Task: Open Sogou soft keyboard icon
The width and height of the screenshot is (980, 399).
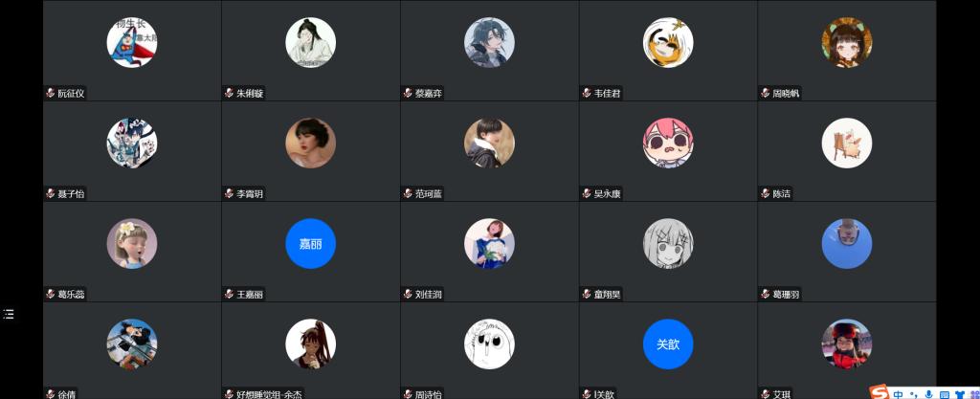Action: pyautogui.click(x=946, y=394)
